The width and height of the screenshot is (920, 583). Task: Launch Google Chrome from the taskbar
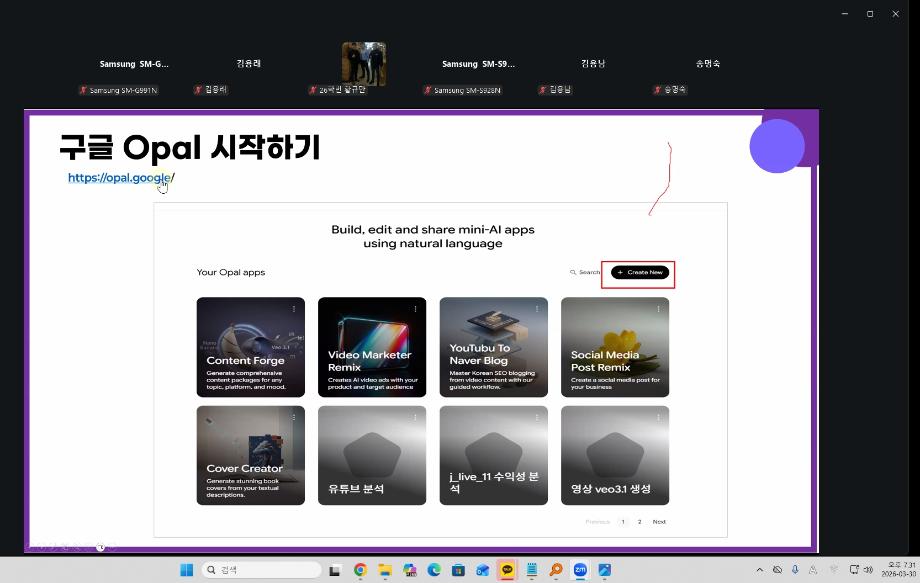click(x=359, y=569)
